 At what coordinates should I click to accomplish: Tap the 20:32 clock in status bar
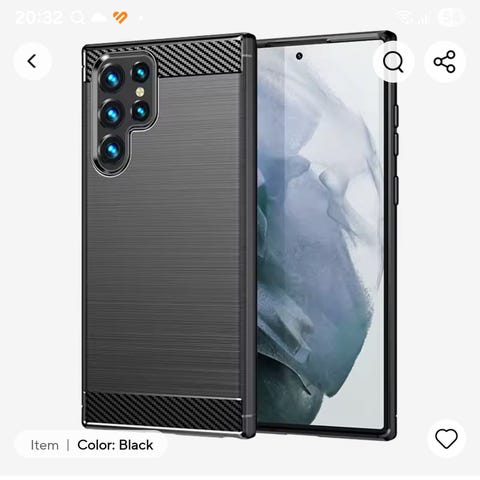click(39, 17)
